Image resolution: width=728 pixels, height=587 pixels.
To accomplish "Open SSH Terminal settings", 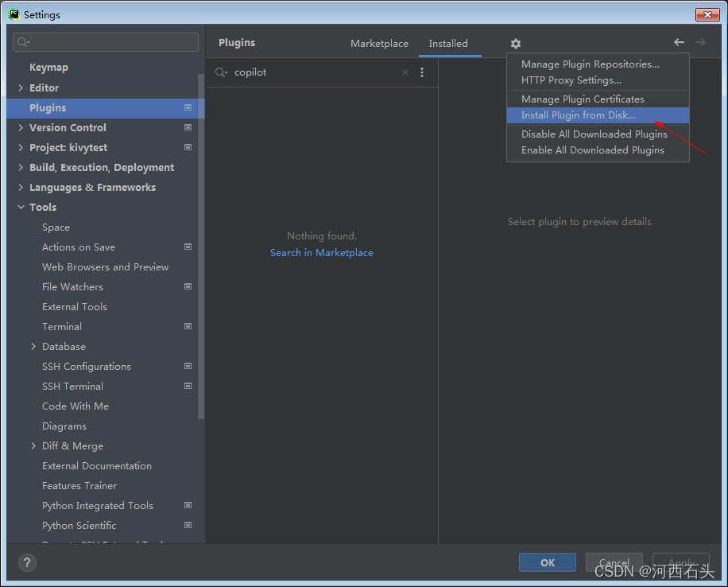I will click(x=72, y=387).
